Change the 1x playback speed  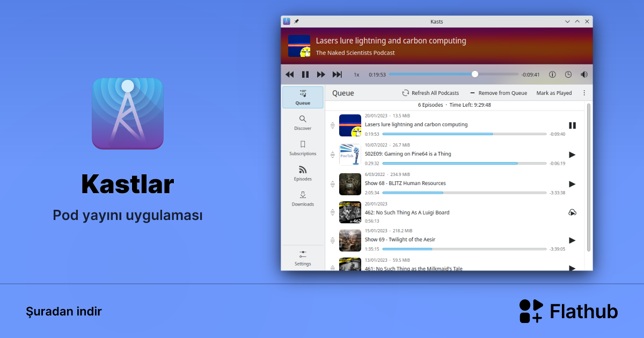(x=356, y=75)
